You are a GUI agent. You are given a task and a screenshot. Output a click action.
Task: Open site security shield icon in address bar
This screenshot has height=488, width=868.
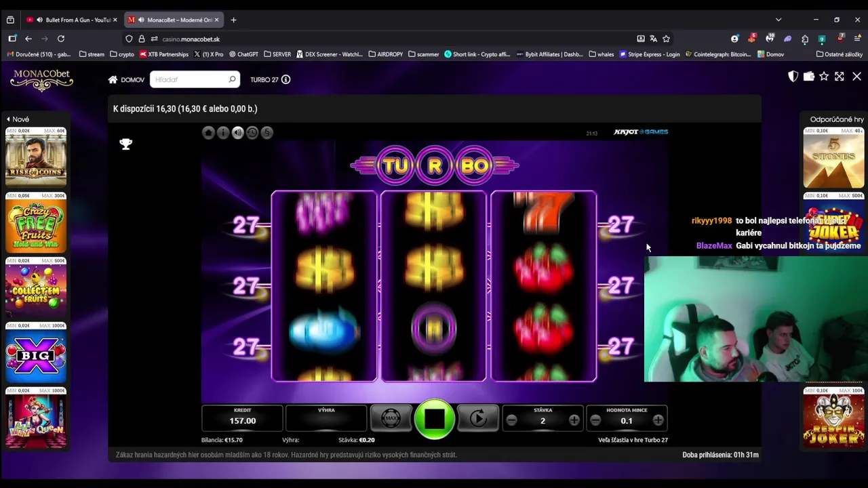pyautogui.click(x=129, y=39)
